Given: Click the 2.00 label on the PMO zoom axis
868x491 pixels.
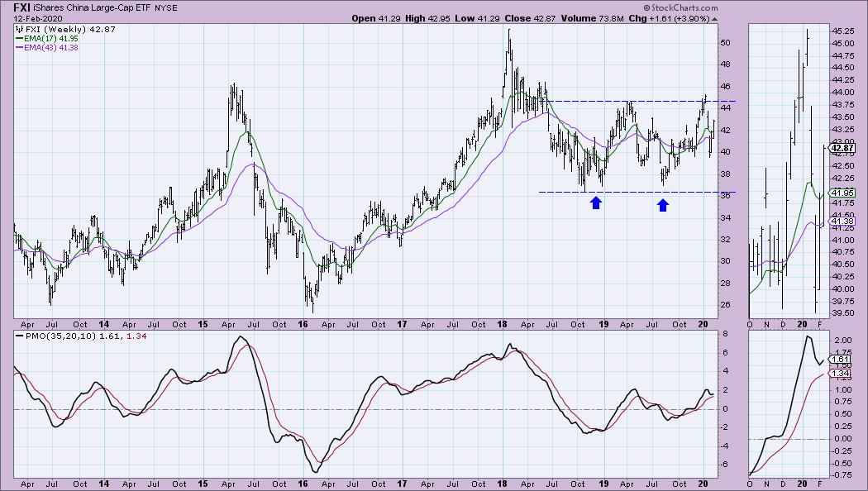Looking at the screenshot, I should (x=843, y=340).
